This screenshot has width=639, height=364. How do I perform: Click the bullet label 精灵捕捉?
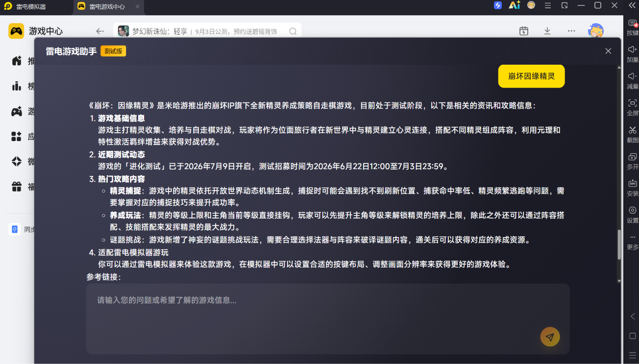coord(125,191)
